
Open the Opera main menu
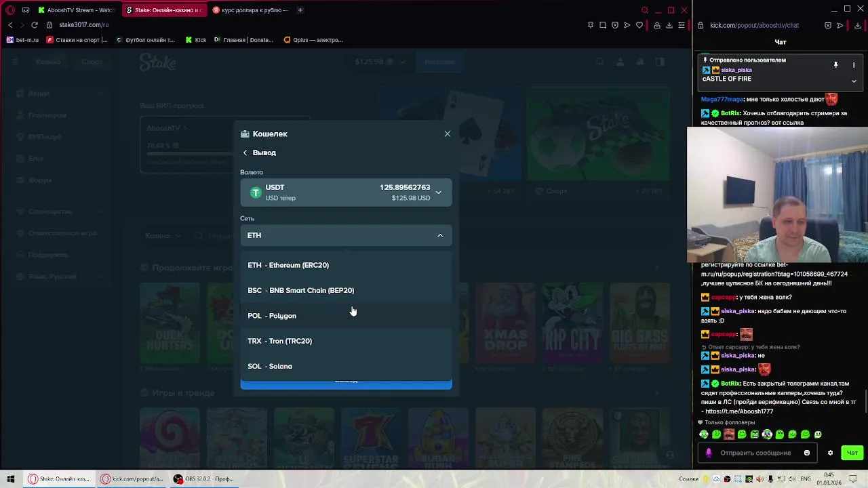(x=10, y=10)
